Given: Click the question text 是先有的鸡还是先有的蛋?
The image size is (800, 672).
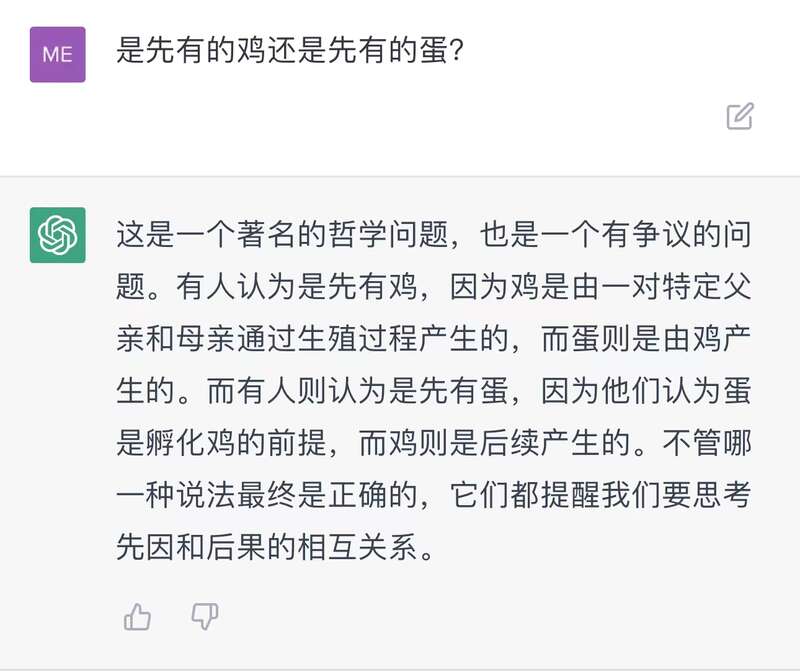Looking at the screenshot, I should 290,51.
